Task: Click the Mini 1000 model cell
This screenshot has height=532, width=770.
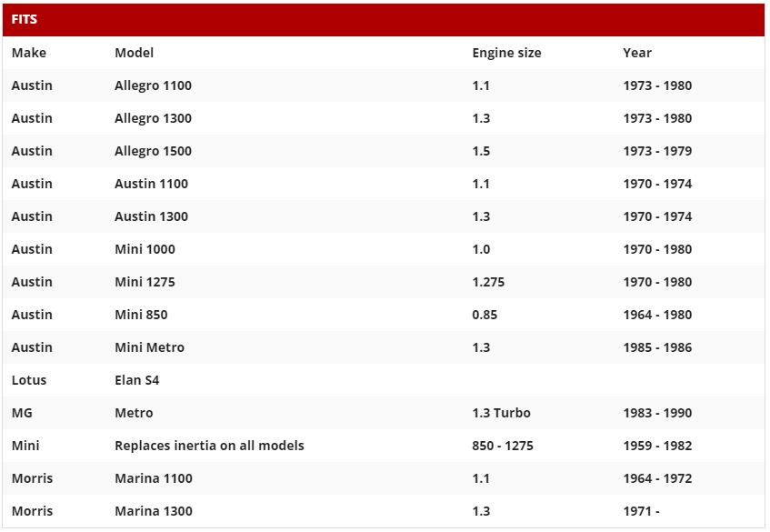Action: pyautogui.click(x=145, y=249)
